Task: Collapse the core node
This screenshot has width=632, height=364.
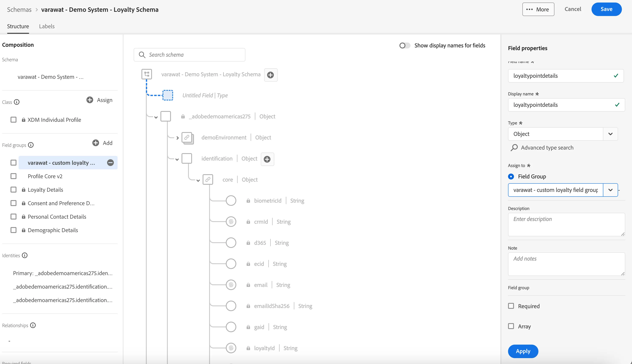Action: click(x=198, y=181)
